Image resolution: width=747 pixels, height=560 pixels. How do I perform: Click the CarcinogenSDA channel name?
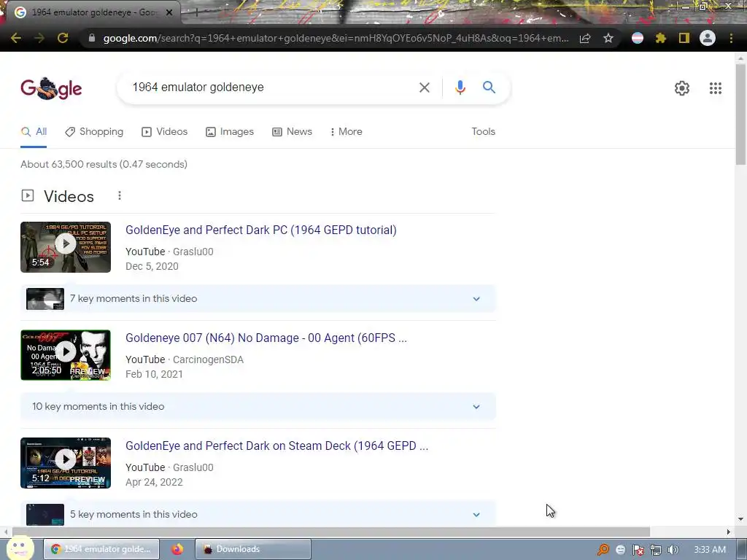pos(208,360)
